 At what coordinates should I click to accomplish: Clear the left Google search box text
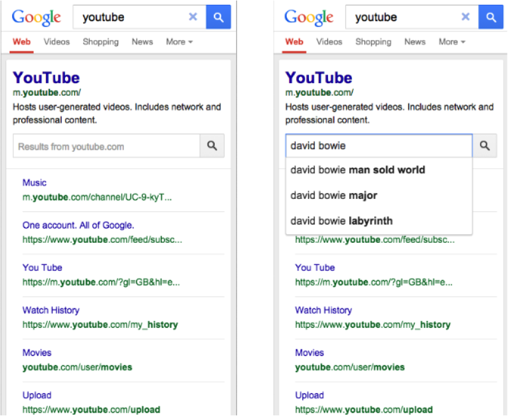(193, 16)
